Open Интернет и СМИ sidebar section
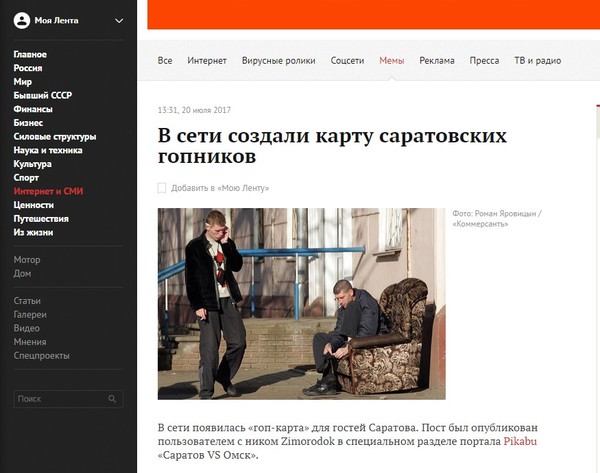This screenshot has height=473, width=600. point(48,191)
